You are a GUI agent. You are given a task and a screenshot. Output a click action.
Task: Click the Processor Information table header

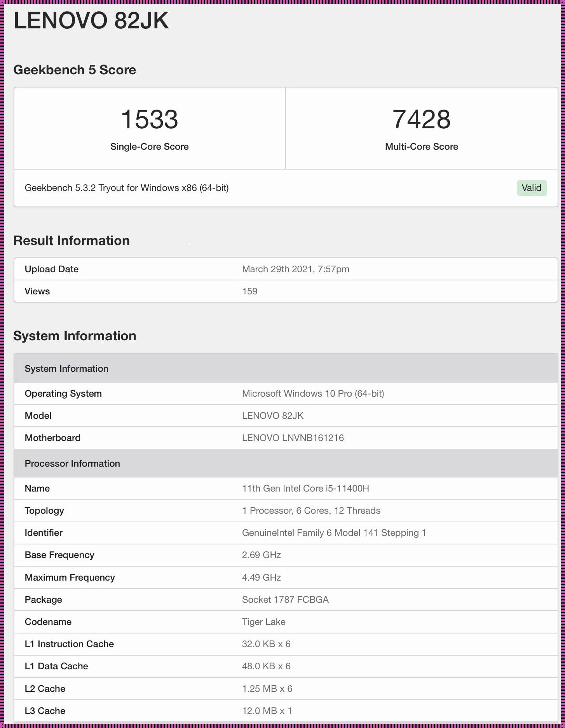(286, 463)
